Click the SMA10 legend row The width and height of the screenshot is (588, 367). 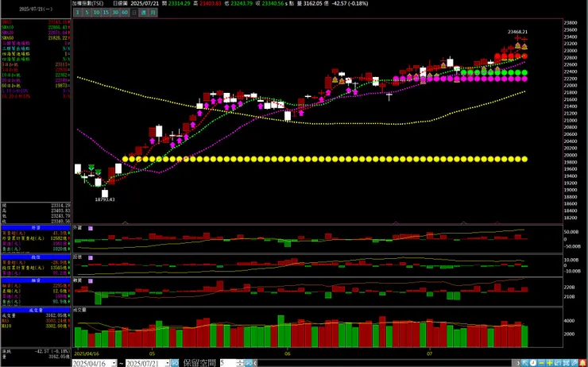[36, 27]
